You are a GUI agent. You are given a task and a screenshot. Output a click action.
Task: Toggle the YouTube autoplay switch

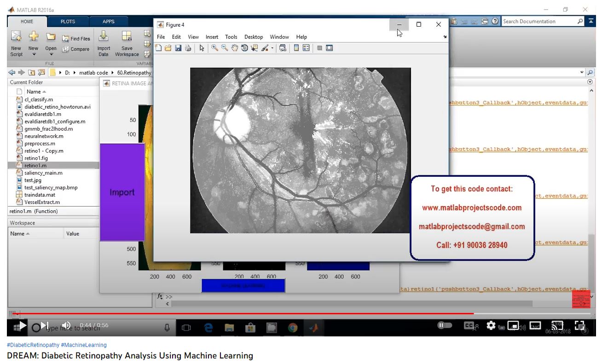coord(445,325)
